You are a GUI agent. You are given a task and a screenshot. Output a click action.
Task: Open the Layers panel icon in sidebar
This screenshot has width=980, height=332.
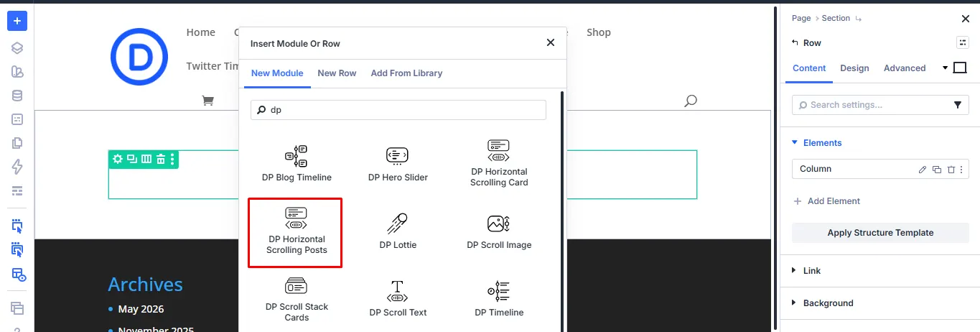(x=17, y=48)
